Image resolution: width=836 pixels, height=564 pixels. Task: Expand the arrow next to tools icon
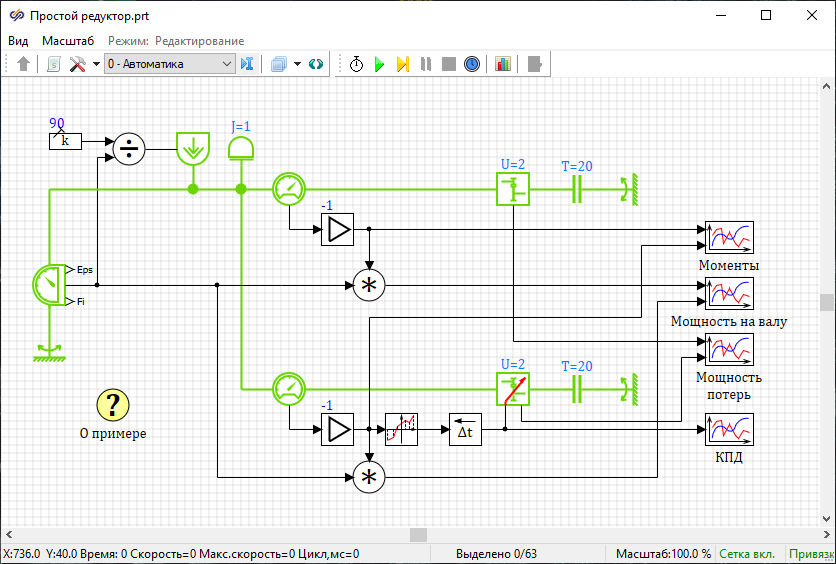[96, 64]
